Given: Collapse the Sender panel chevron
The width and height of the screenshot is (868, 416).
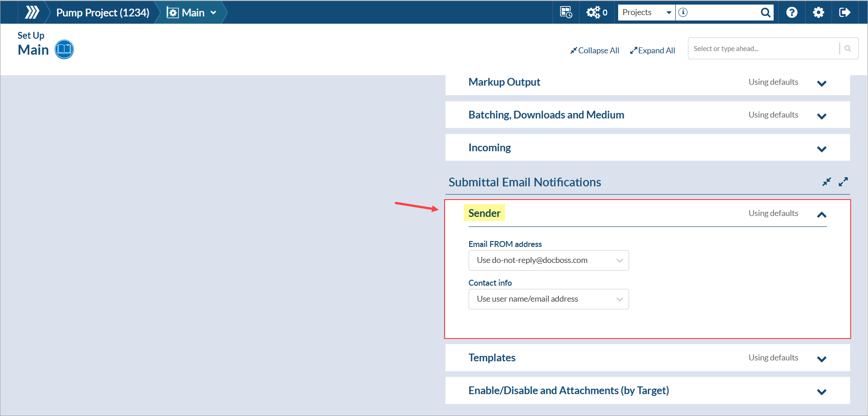Looking at the screenshot, I should 821,215.
